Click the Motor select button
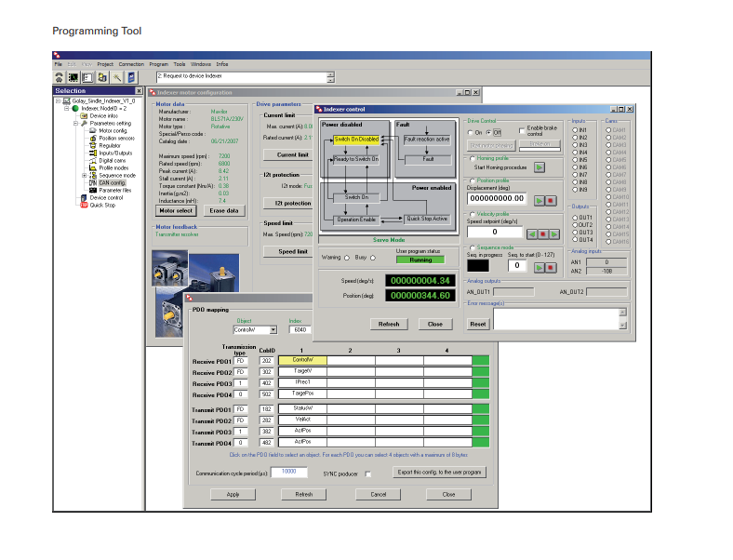The width and height of the screenshot is (733, 560). [175, 210]
